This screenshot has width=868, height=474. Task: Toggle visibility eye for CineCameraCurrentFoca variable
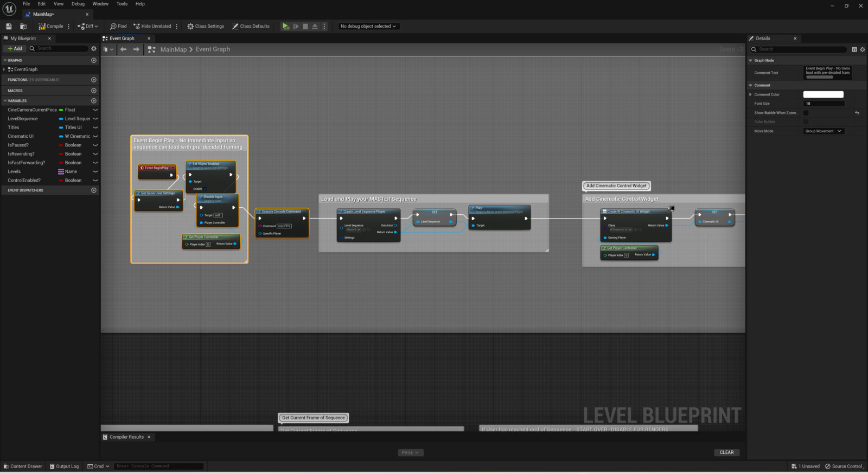click(x=95, y=110)
